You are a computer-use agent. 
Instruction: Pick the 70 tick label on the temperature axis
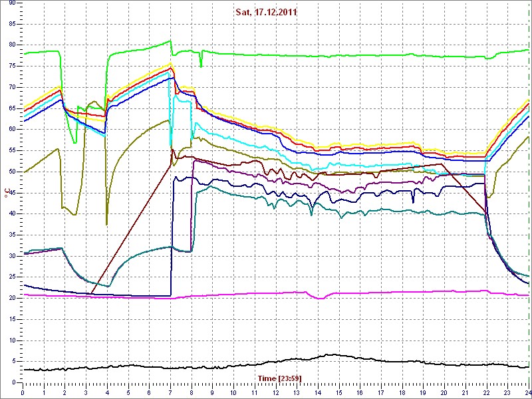coord(11,87)
